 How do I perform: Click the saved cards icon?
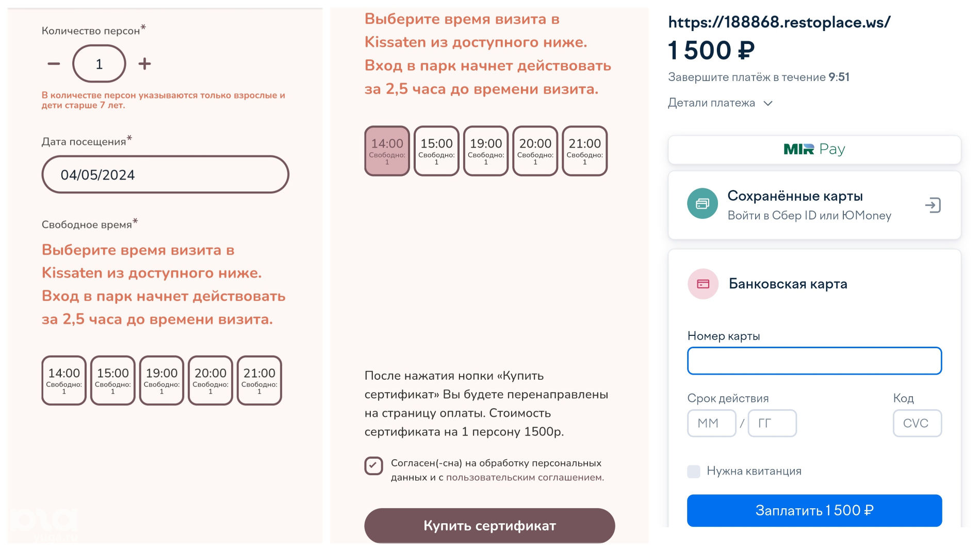702,204
